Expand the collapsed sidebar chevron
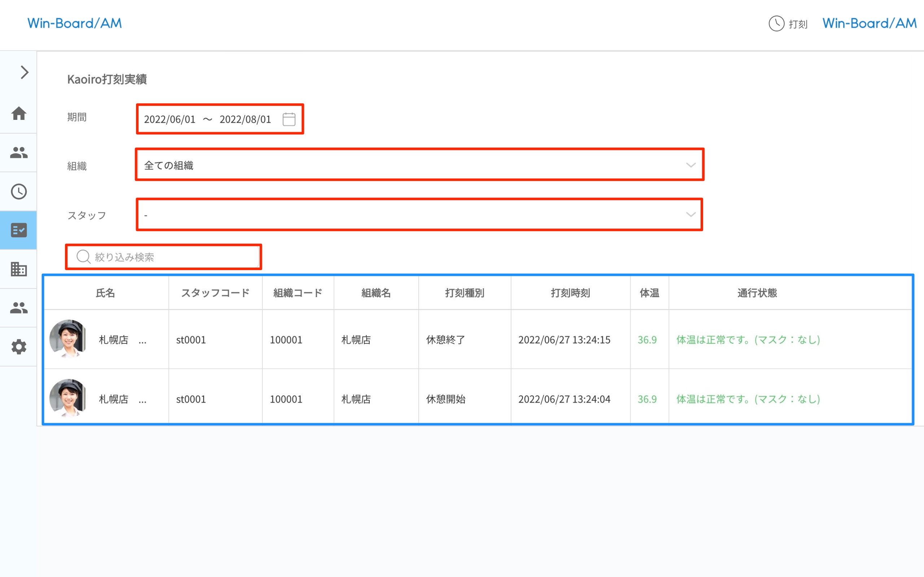Screen dimensions: 924x577 coord(24,72)
